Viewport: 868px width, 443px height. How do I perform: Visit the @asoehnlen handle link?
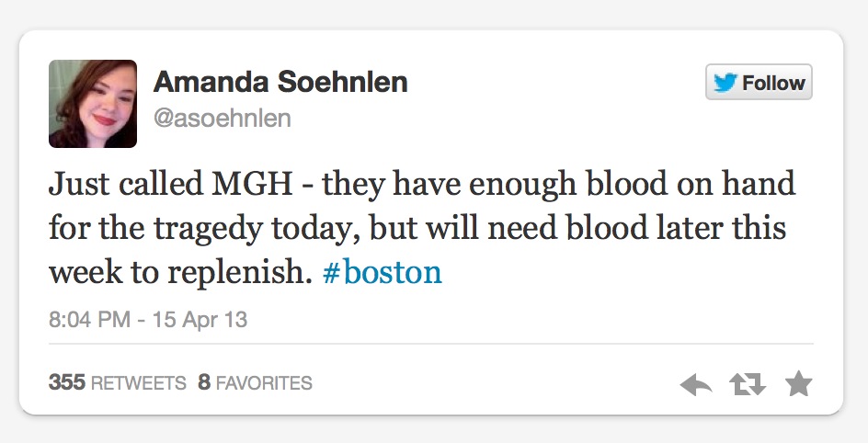point(223,118)
